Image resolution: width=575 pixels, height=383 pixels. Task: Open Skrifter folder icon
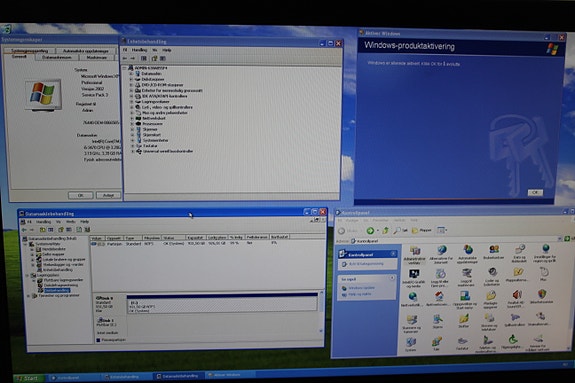(464, 321)
